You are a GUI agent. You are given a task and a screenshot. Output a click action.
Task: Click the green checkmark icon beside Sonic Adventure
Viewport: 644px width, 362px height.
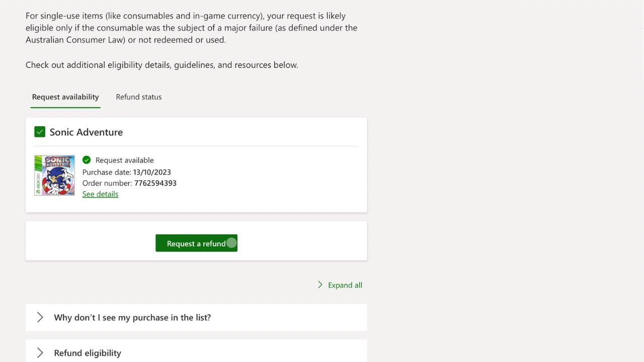click(40, 132)
